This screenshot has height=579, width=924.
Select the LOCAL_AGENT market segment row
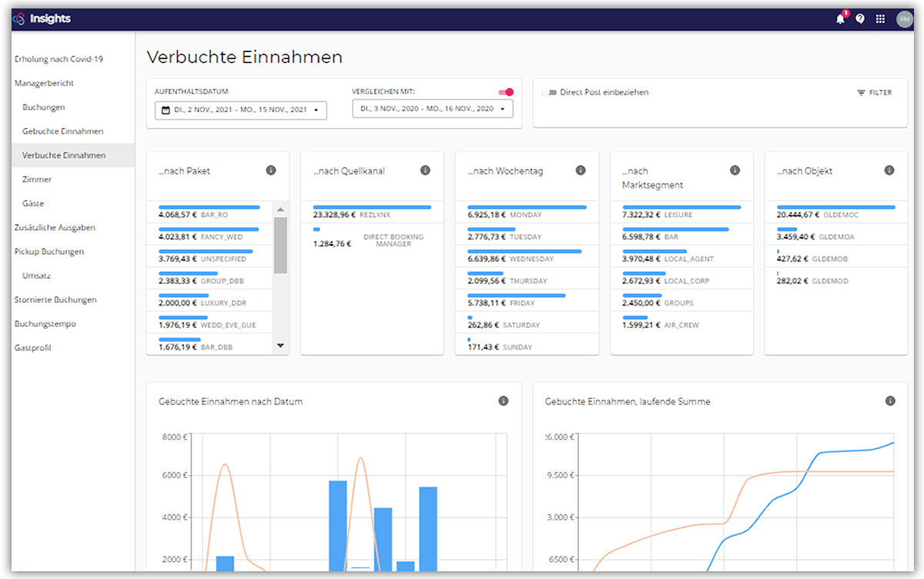coord(681,256)
